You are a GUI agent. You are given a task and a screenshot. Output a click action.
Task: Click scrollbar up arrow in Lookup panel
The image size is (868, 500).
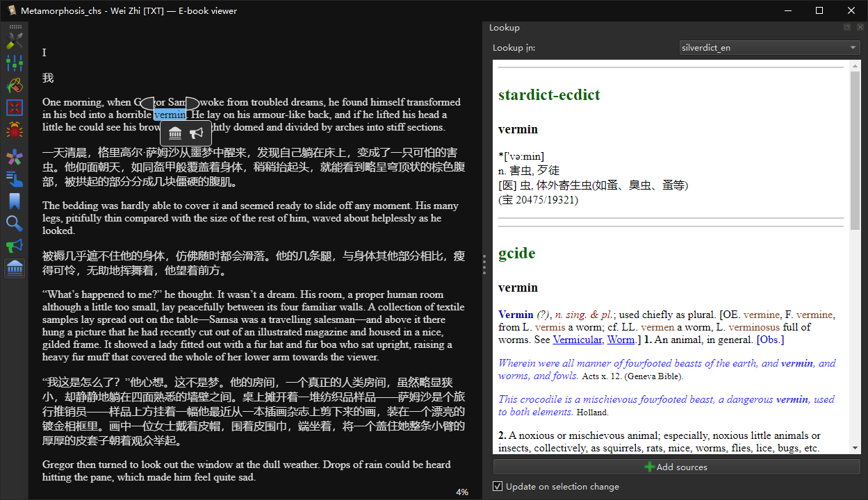(855, 65)
